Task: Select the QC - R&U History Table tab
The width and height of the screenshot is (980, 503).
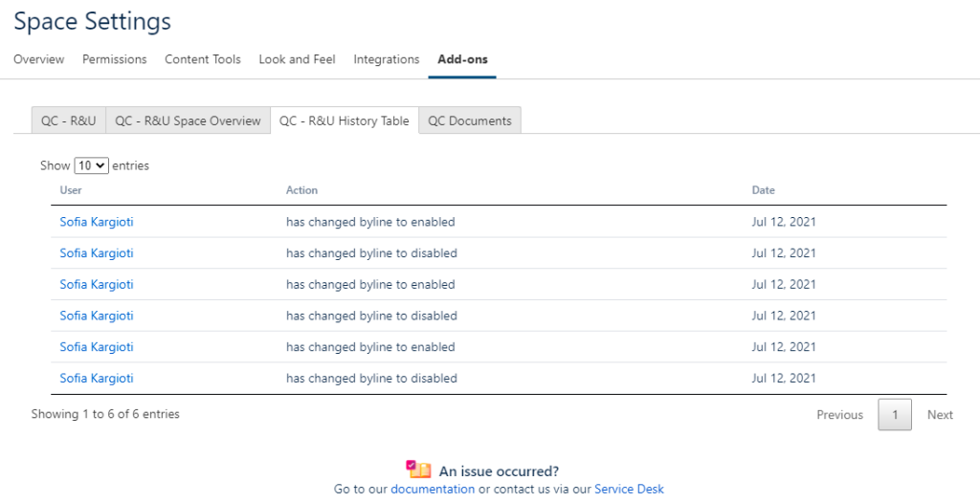Action: pyautogui.click(x=345, y=120)
